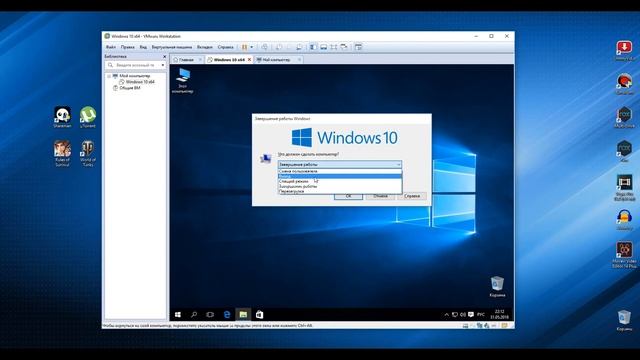This screenshot has height=360, width=640.
Task: Click the guest taskbar search icon
Action: [x=194, y=315]
